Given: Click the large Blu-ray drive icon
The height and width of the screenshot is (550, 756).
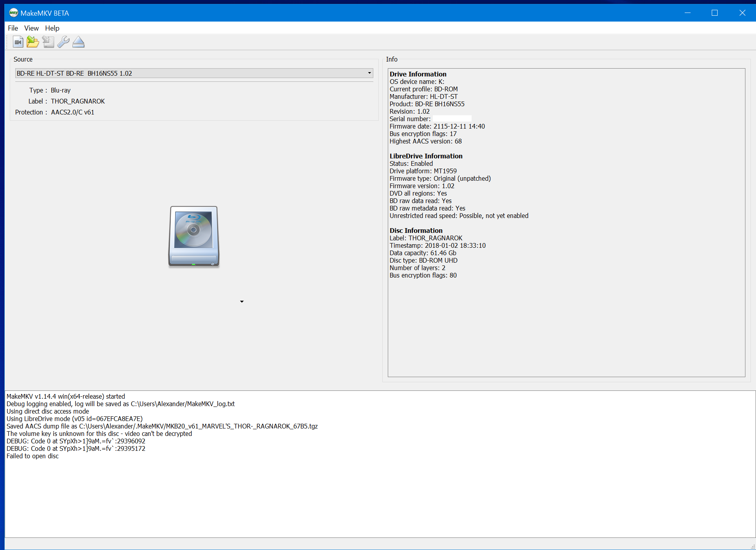Looking at the screenshot, I should (194, 237).
